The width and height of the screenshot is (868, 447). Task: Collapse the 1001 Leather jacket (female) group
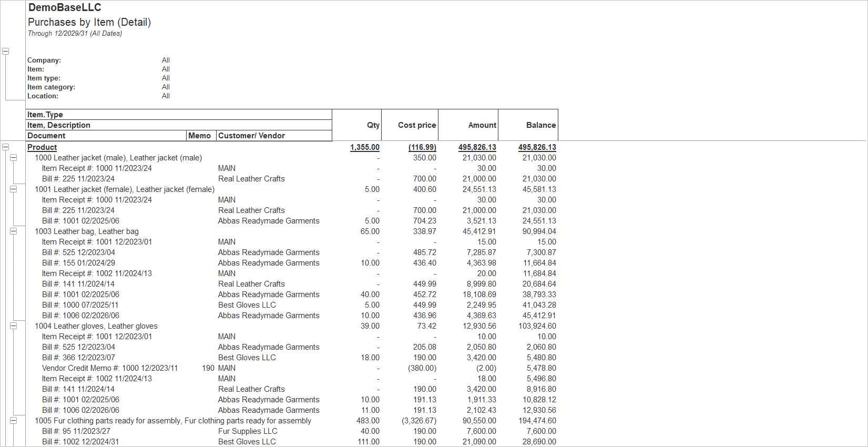(x=14, y=189)
